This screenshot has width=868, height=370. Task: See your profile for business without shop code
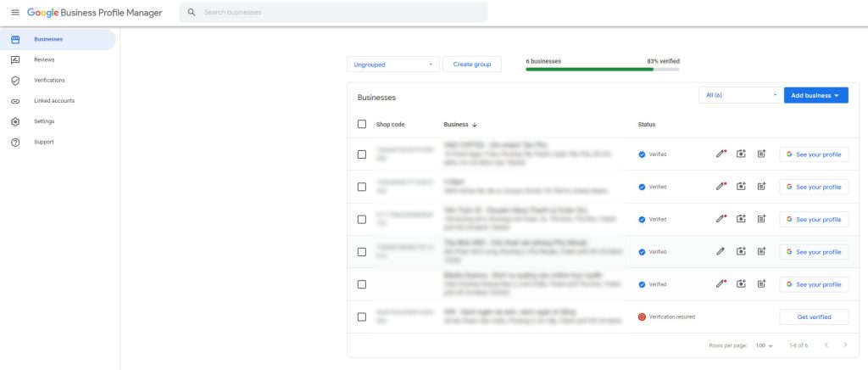click(814, 284)
